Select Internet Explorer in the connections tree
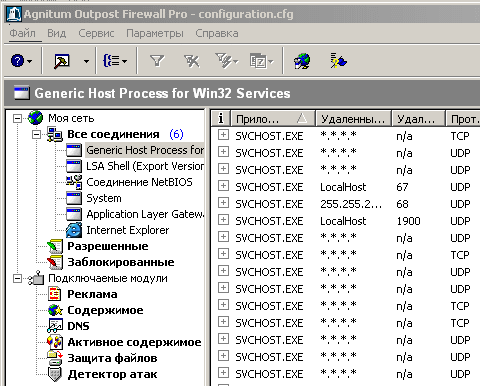 click(x=128, y=230)
